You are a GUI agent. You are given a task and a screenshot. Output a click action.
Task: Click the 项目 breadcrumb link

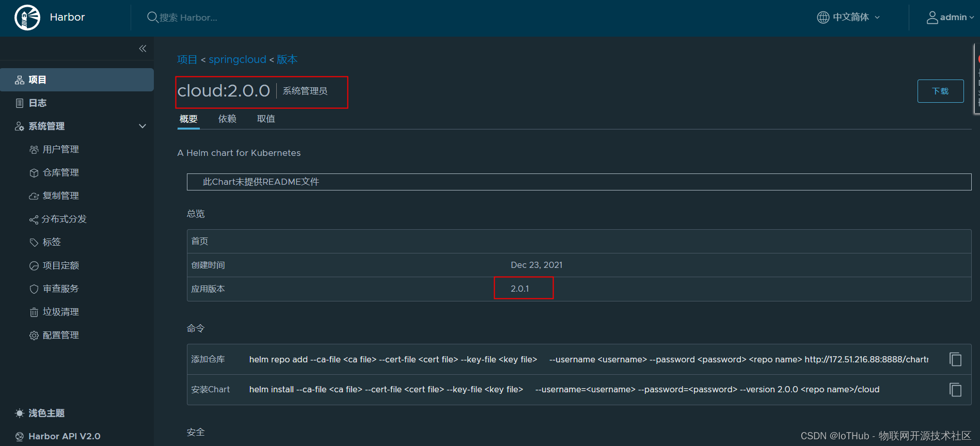click(187, 60)
